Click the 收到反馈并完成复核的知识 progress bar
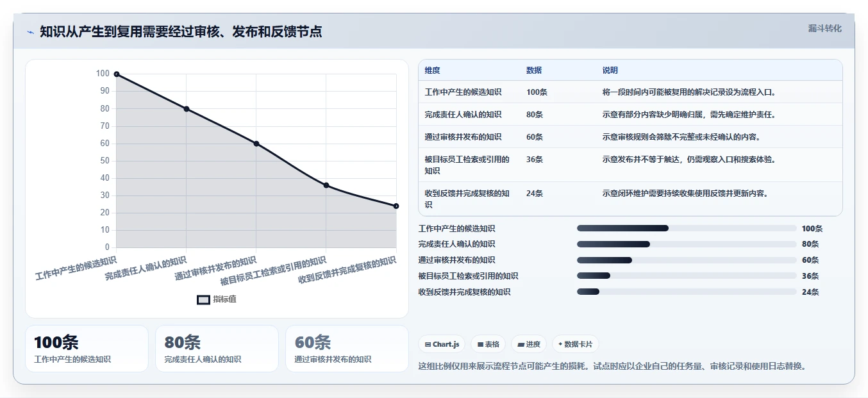The width and height of the screenshot is (868, 398). pyautogui.click(x=687, y=292)
